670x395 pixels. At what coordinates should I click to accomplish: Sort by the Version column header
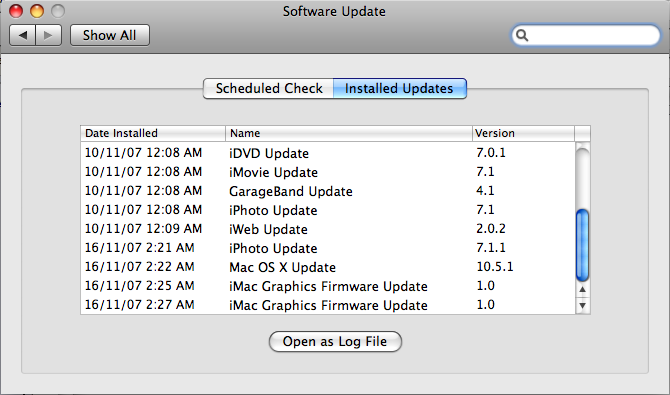tap(523, 133)
